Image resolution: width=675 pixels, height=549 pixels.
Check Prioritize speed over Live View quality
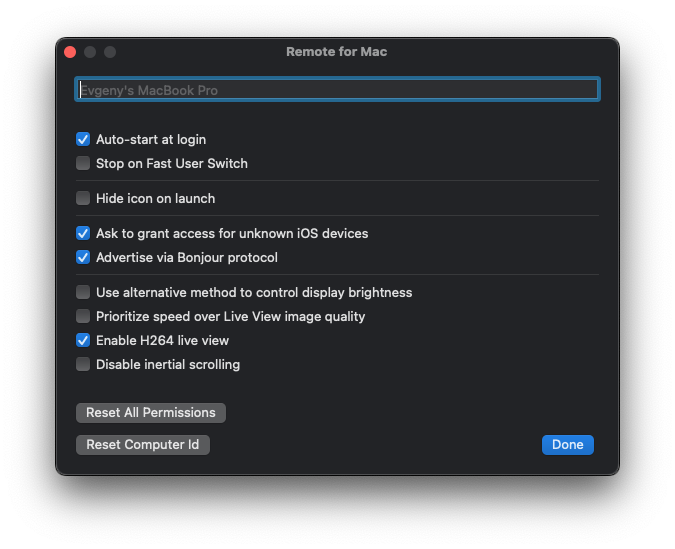click(x=83, y=317)
